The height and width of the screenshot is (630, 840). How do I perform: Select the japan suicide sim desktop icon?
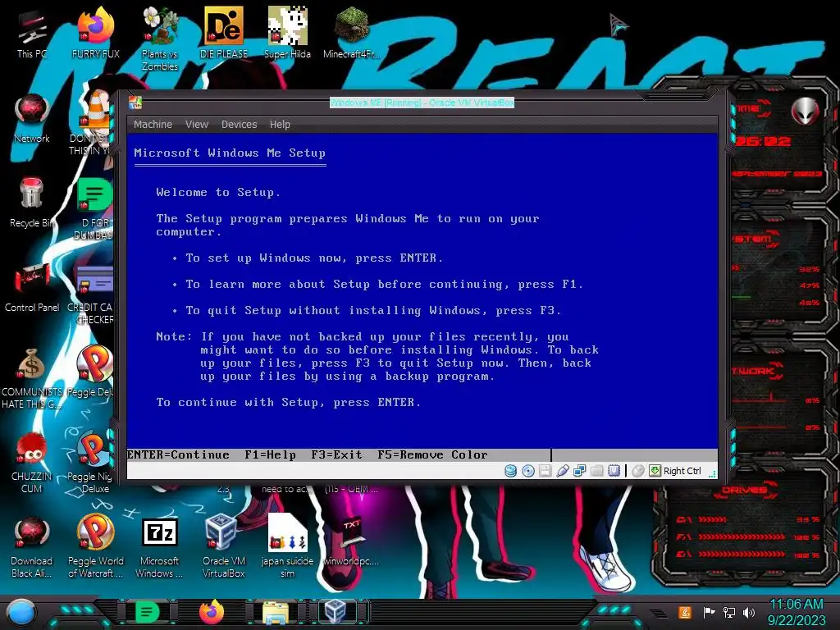[x=287, y=546]
